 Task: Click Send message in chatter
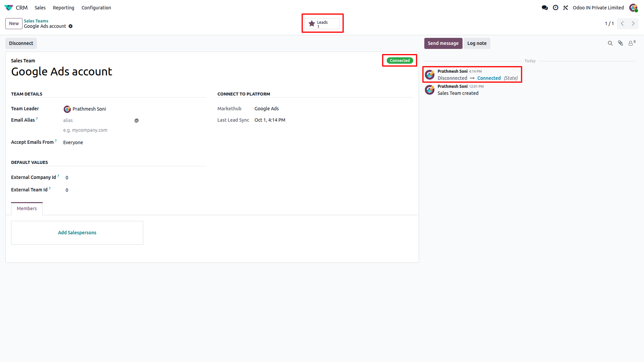443,43
